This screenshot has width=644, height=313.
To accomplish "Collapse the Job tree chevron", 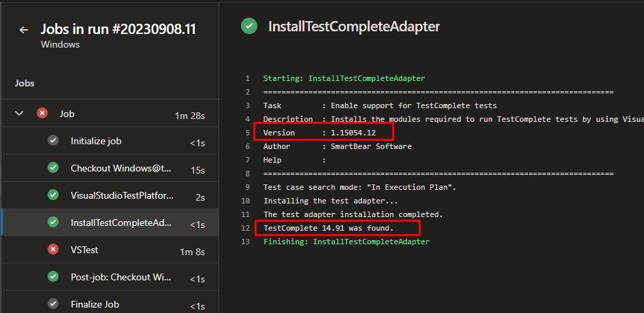I will coord(19,114).
